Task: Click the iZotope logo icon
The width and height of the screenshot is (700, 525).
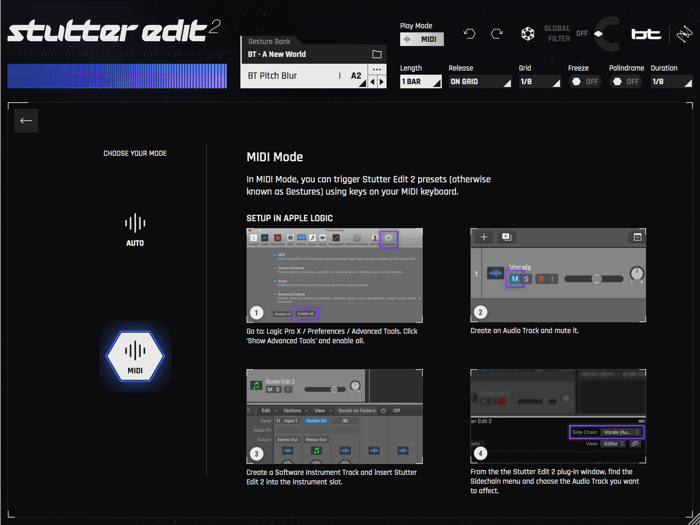Action: pyautogui.click(x=684, y=34)
